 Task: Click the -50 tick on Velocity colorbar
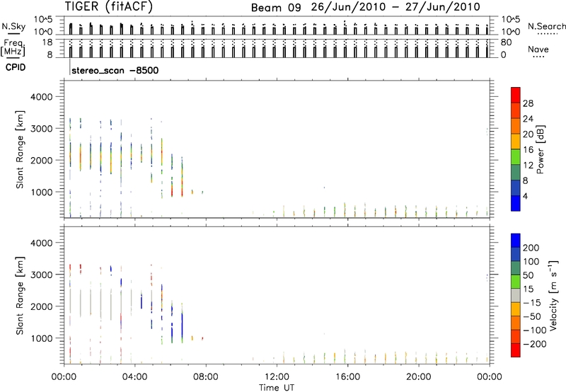coord(532,316)
